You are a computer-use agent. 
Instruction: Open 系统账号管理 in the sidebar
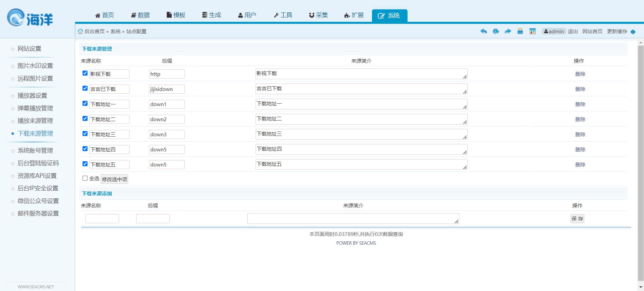pos(35,151)
